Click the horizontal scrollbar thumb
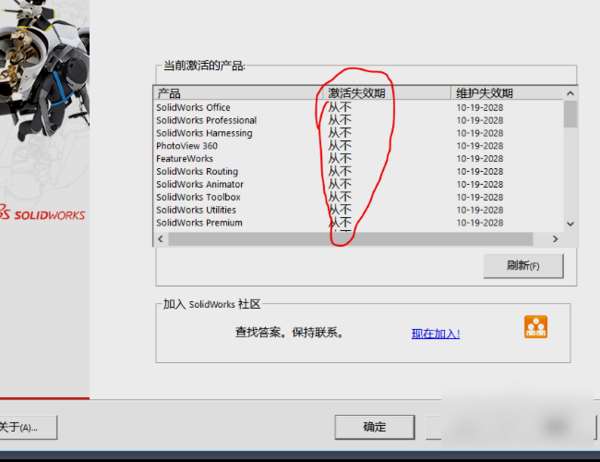600x462 pixels. click(x=351, y=239)
